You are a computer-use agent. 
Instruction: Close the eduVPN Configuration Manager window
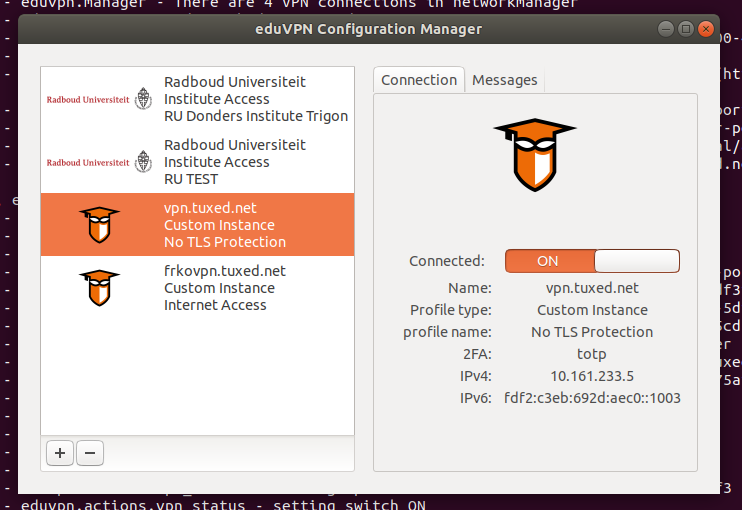pyautogui.click(x=706, y=29)
